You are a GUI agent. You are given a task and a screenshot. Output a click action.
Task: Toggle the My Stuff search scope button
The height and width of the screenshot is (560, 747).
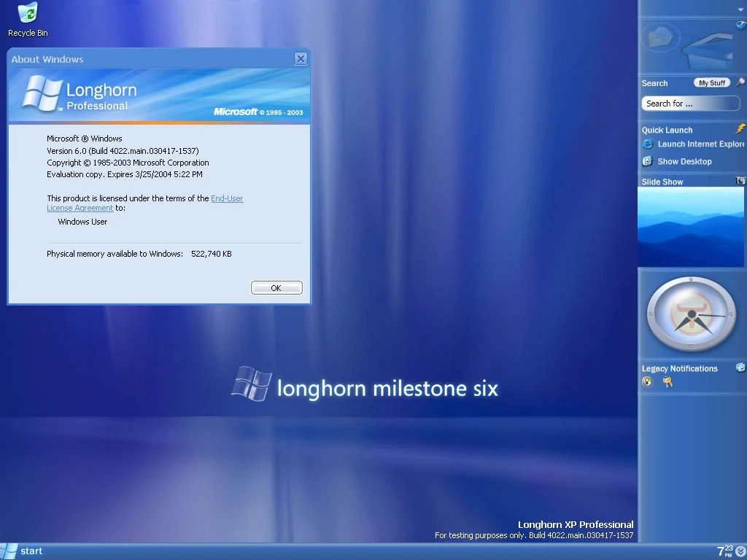tap(711, 83)
